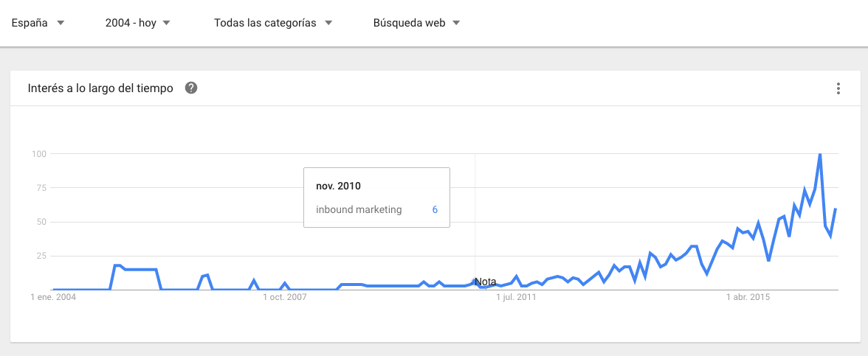
Task: Click the 1 oct. 2007 axis label
Action: (x=285, y=298)
